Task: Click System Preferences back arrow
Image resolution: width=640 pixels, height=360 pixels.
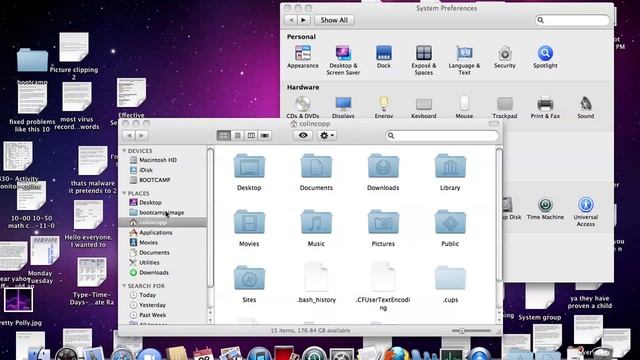Action: pos(291,20)
